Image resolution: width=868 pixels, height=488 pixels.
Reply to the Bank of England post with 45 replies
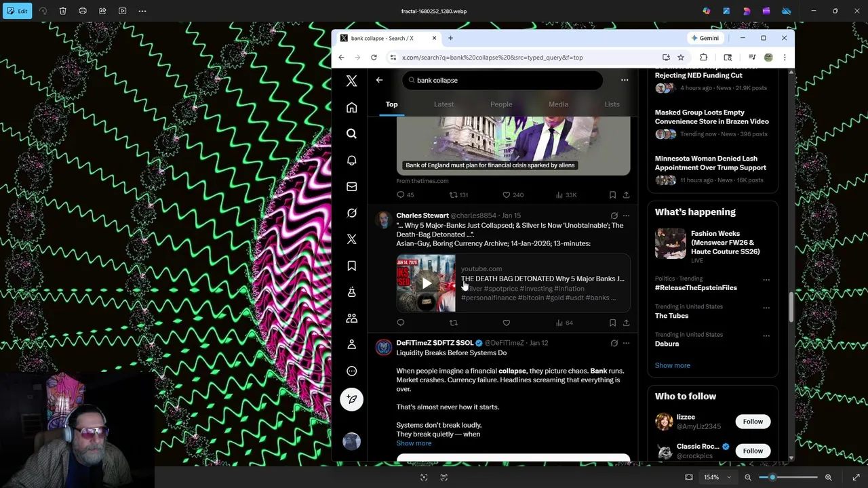point(405,195)
